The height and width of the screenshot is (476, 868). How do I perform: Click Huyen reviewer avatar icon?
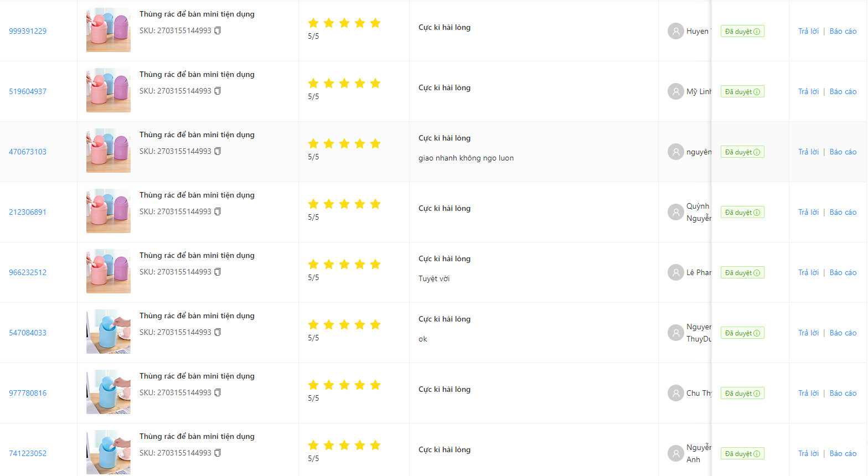coord(675,31)
